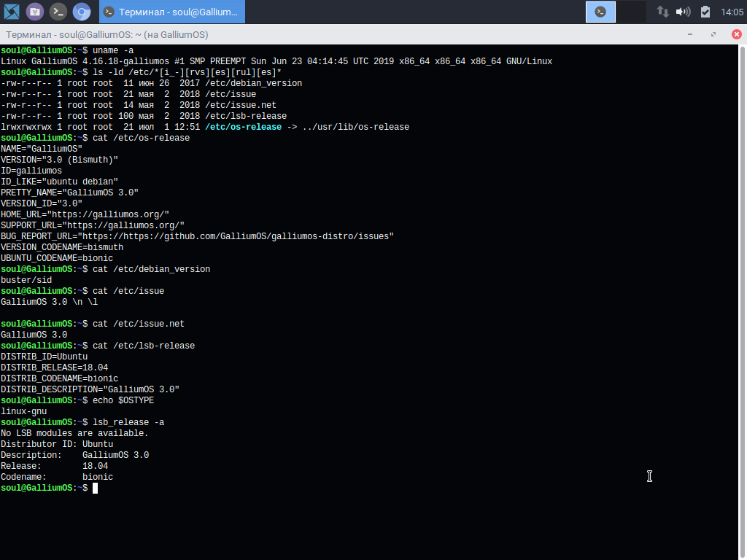This screenshot has width=747, height=560.
Task: Click the "ID=galliumos" line
Action: (x=31, y=171)
